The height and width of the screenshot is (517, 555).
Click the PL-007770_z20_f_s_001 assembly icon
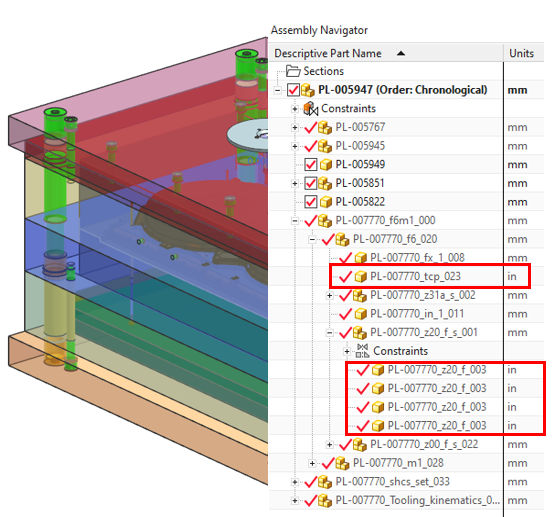(360, 333)
